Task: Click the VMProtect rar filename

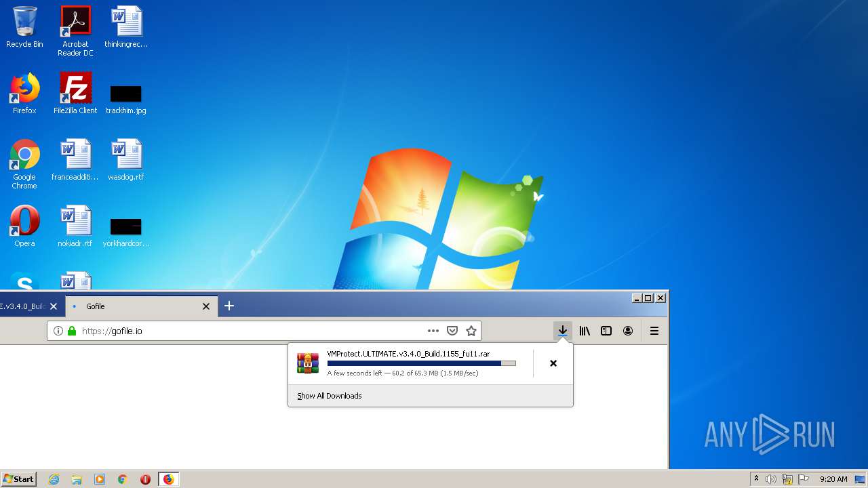Action: click(x=408, y=354)
